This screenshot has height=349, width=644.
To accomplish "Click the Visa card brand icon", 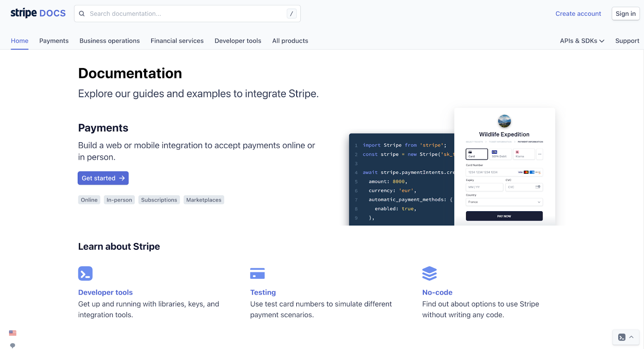I will (520, 172).
